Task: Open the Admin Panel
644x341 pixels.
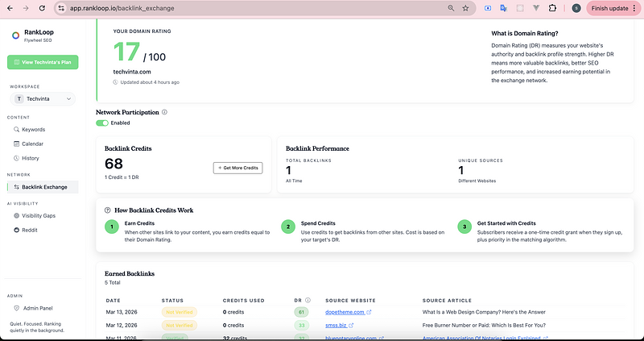Action: (37, 308)
